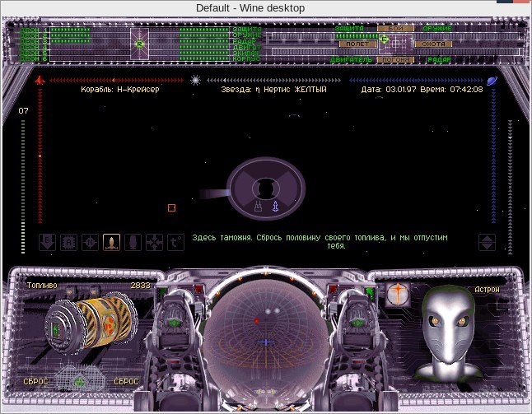
Task: Click the 'Звезда: η Нертис ЖЕЛТЫЙ' text
Action: [x=273, y=90]
